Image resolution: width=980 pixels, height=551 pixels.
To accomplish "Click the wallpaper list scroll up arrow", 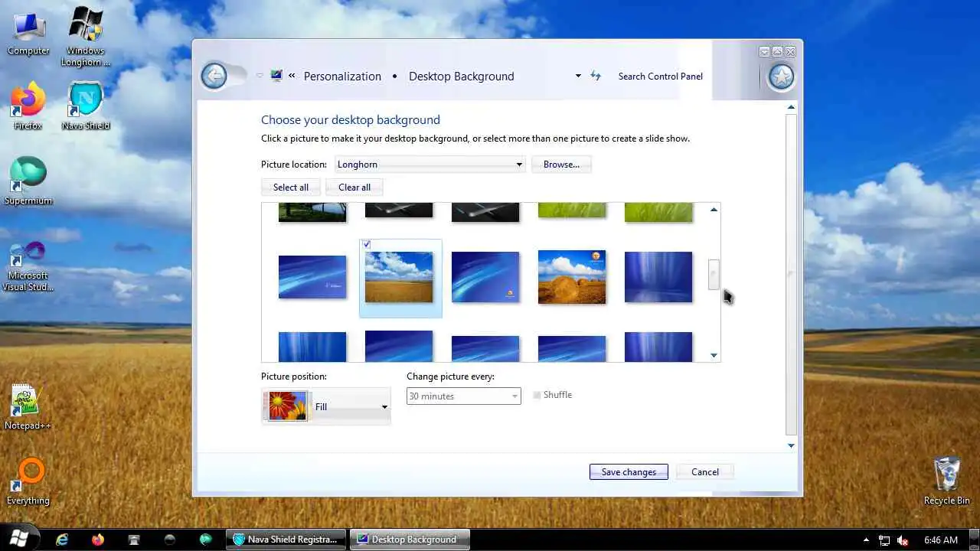I will click(714, 209).
